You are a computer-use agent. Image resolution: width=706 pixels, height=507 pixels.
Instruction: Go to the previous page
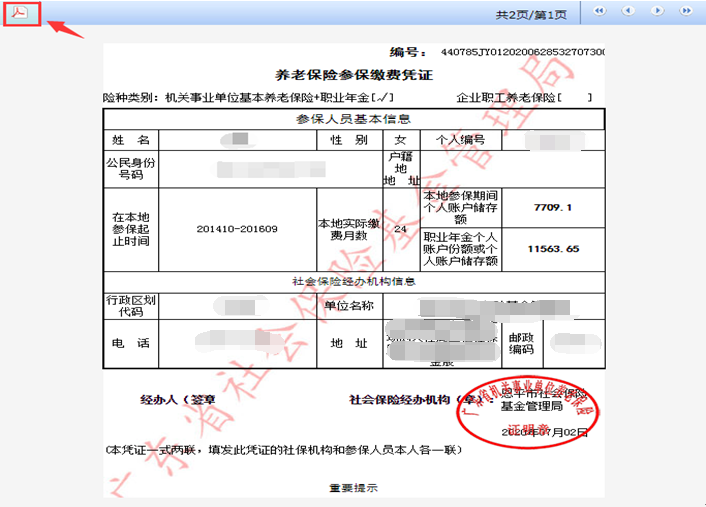pyautogui.click(x=629, y=11)
